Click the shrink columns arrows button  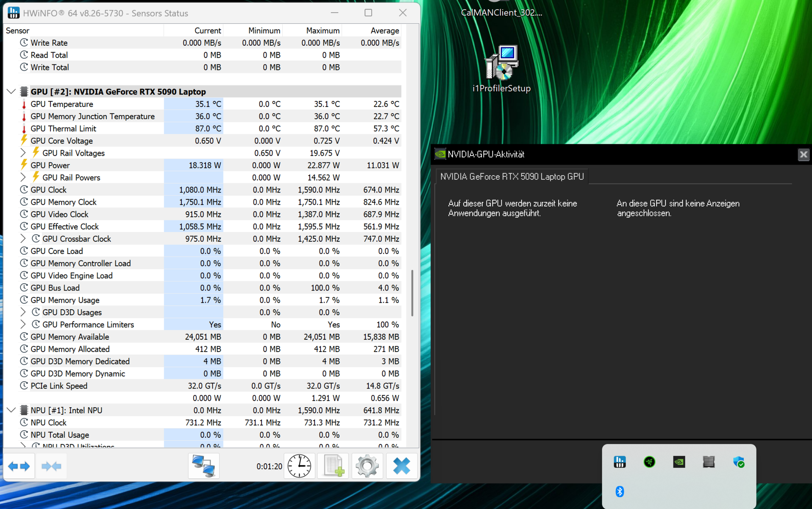tap(51, 466)
